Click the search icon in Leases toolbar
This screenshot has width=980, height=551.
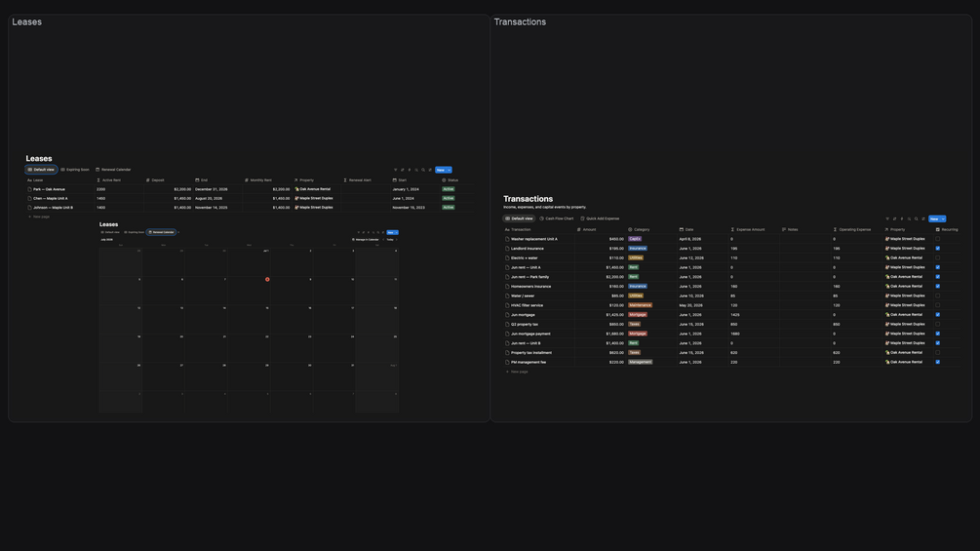(423, 170)
